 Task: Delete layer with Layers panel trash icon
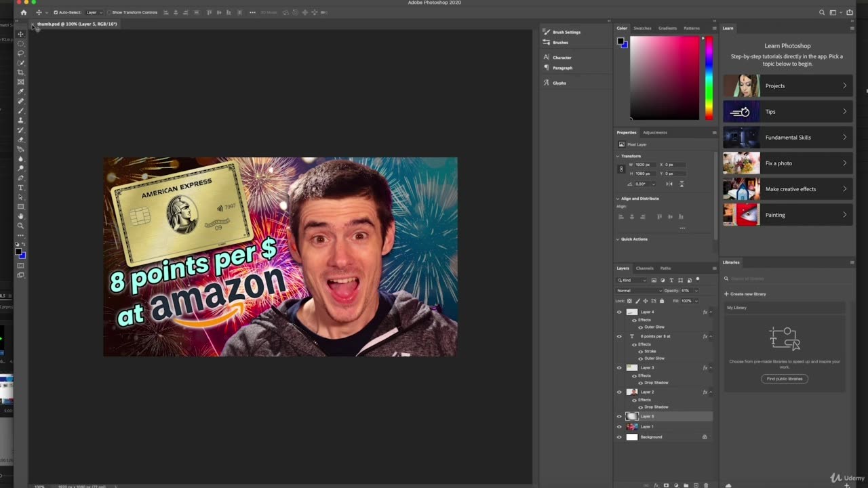(x=706, y=485)
